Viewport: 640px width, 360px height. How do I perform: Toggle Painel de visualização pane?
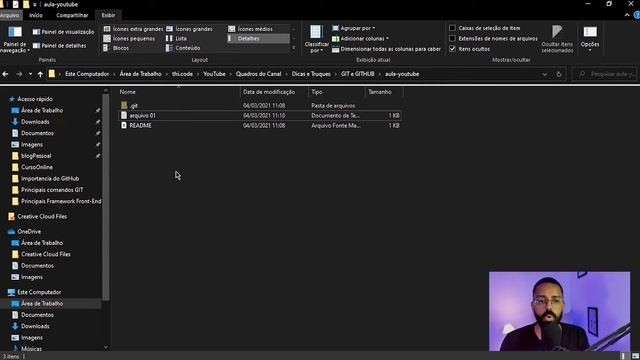tap(63, 32)
